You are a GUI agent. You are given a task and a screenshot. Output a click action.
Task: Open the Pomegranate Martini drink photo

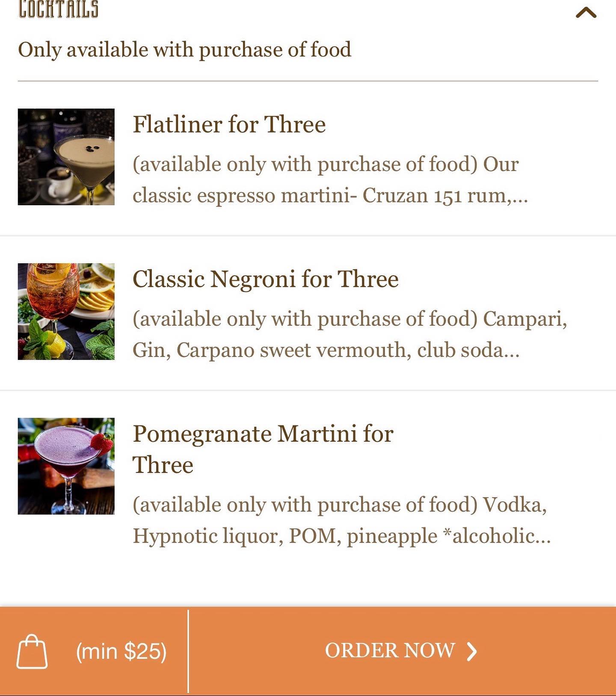pyautogui.click(x=66, y=466)
